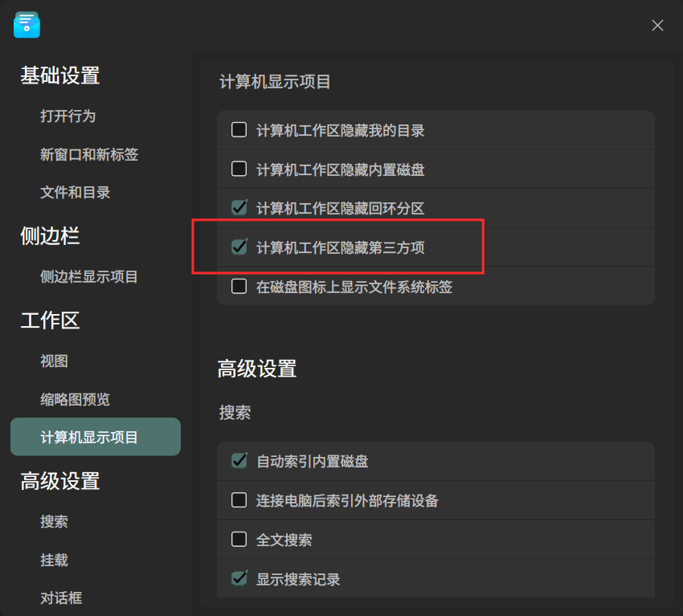Toggle 计算机工作区隐藏我的目录 checkbox
683x616 pixels.
pos(239,130)
